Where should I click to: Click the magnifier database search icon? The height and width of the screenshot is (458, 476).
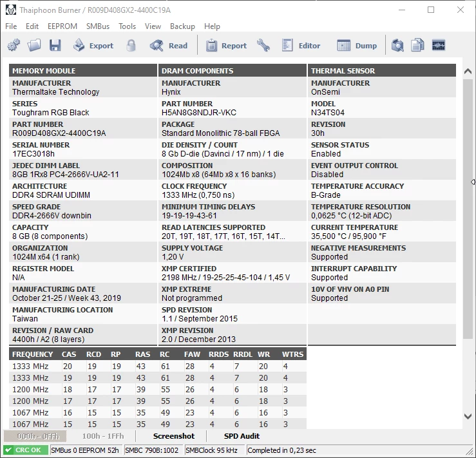coord(397,46)
